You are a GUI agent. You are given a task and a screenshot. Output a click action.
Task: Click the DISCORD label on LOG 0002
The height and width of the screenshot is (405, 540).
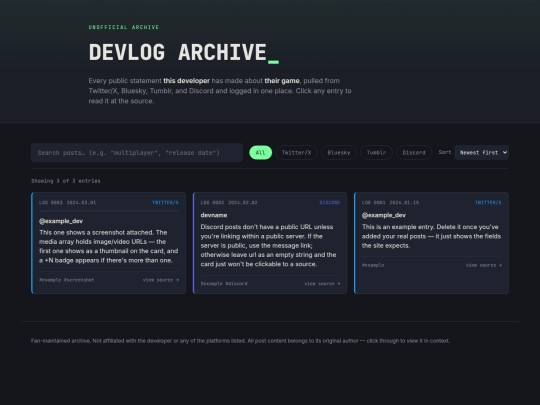[x=330, y=202]
